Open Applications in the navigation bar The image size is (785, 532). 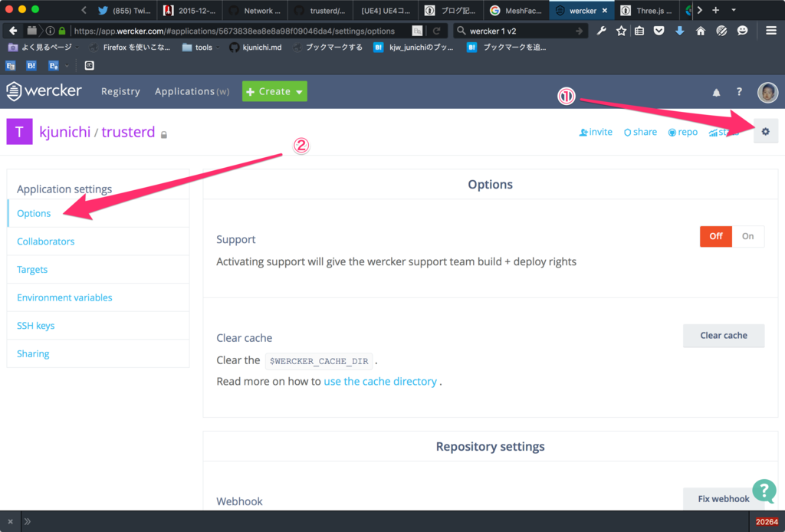(x=192, y=91)
